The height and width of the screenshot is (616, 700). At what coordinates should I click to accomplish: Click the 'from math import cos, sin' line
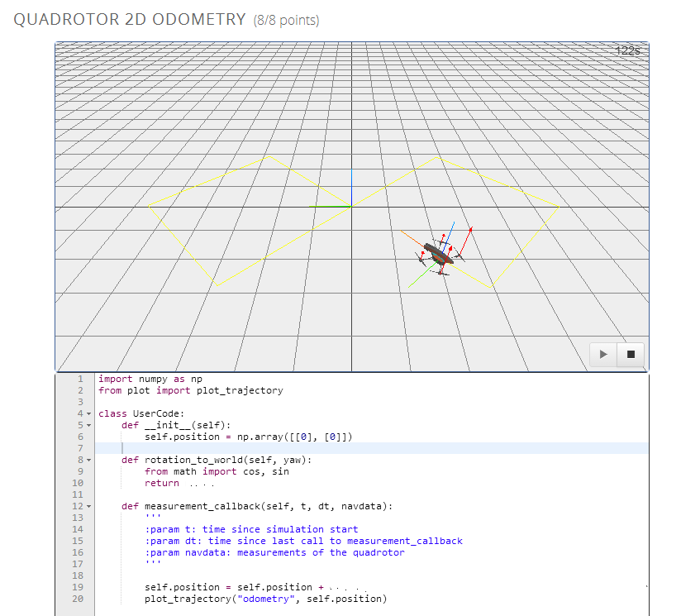(x=217, y=471)
